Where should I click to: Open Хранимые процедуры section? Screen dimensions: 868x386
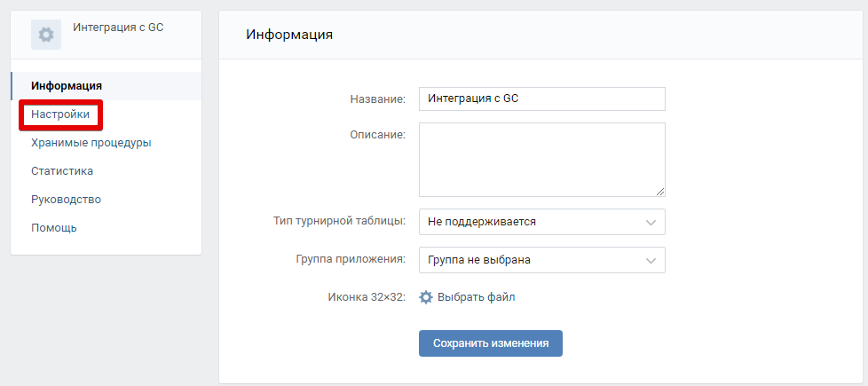(91, 143)
